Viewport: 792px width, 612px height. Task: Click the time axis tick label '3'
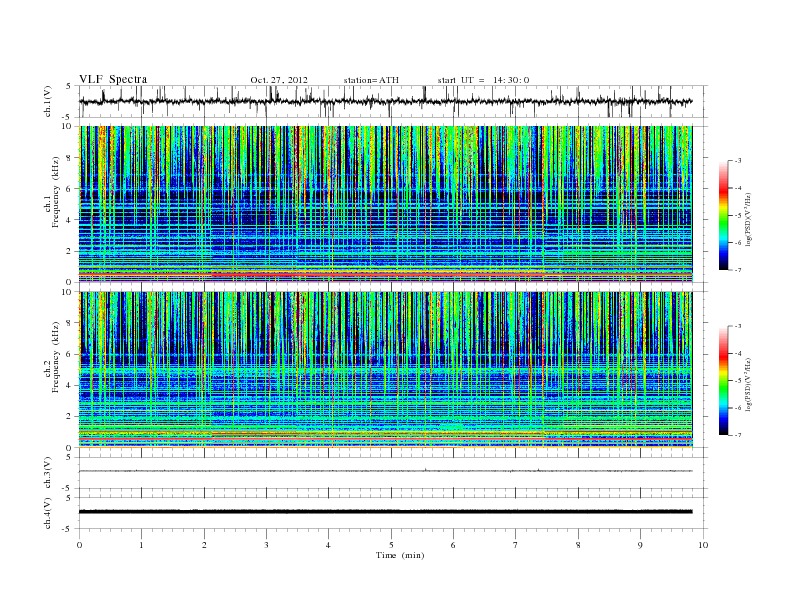[266, 545]
